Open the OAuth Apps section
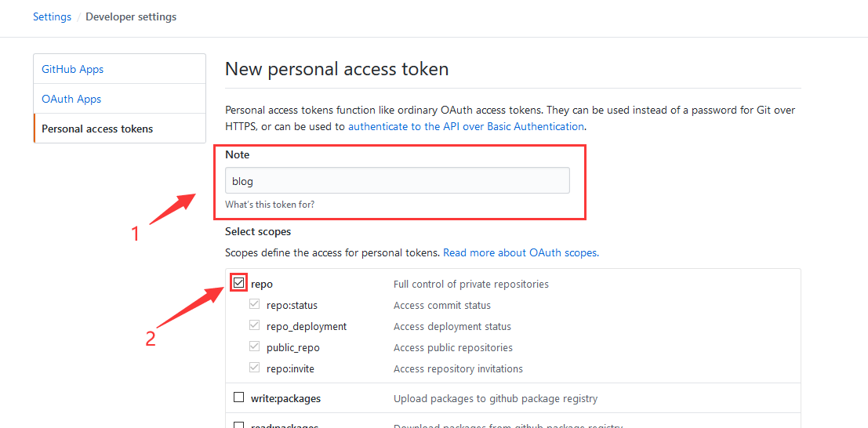This screenshot has width=868, height=428. coord(71,99)
